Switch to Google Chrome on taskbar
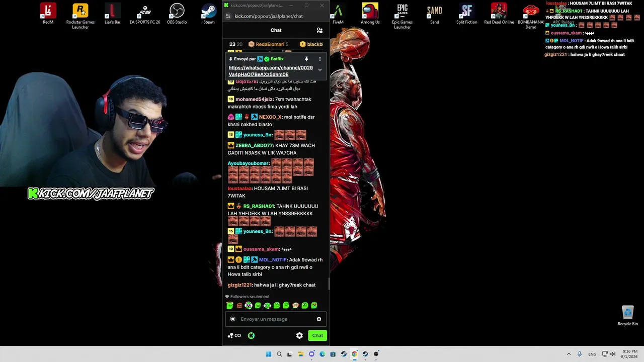The height and width of the screenshot is (362, 644). [354, 354]
